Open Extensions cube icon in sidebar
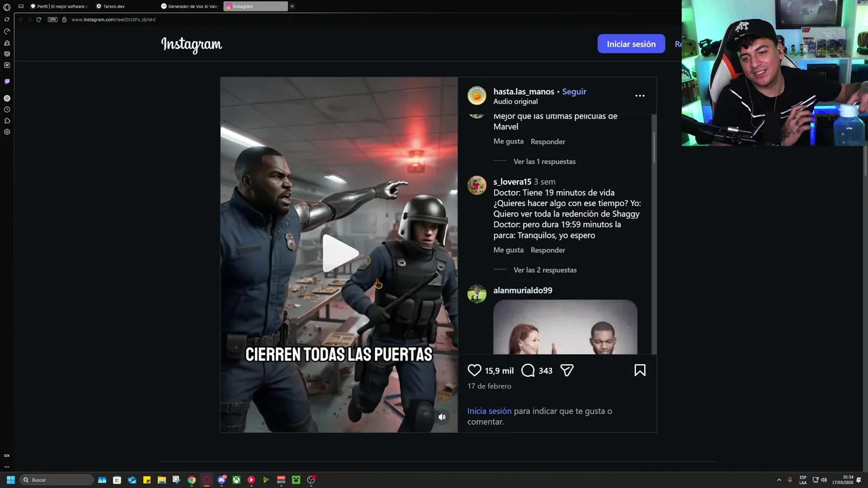 pyautogui.click(x=7, y=121)
